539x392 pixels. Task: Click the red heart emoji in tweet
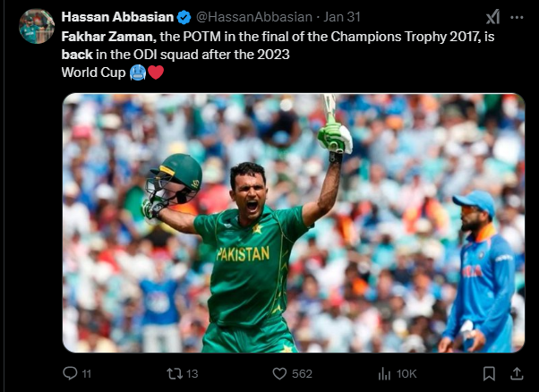pyautogui.click(x=156, y=72)
